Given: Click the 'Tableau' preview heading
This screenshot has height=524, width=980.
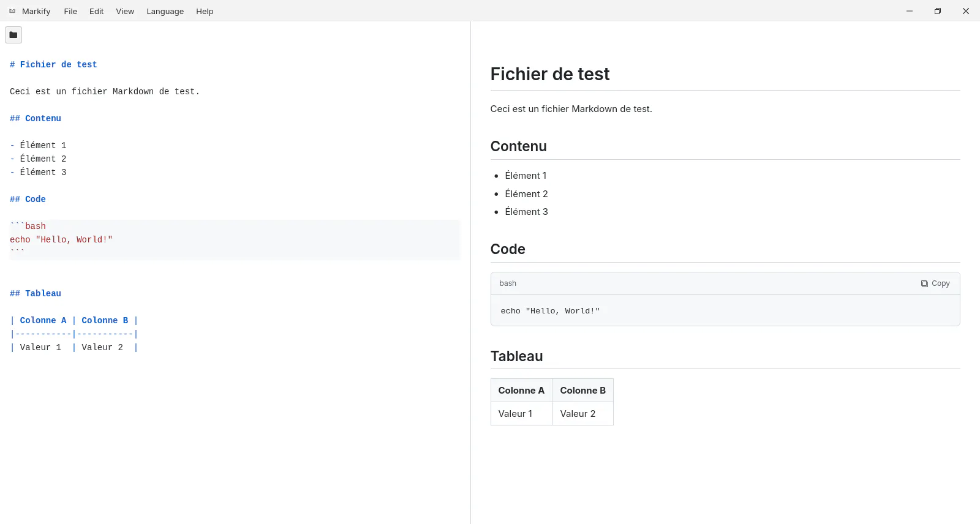Looking at the screenshot, I should point(517,356).
